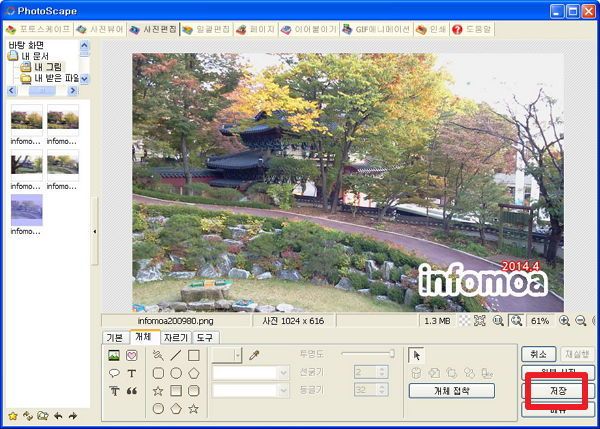The image size is (600, 429).
Task: Select the filled circle shape tool
Action: click(x=158, y=409)
